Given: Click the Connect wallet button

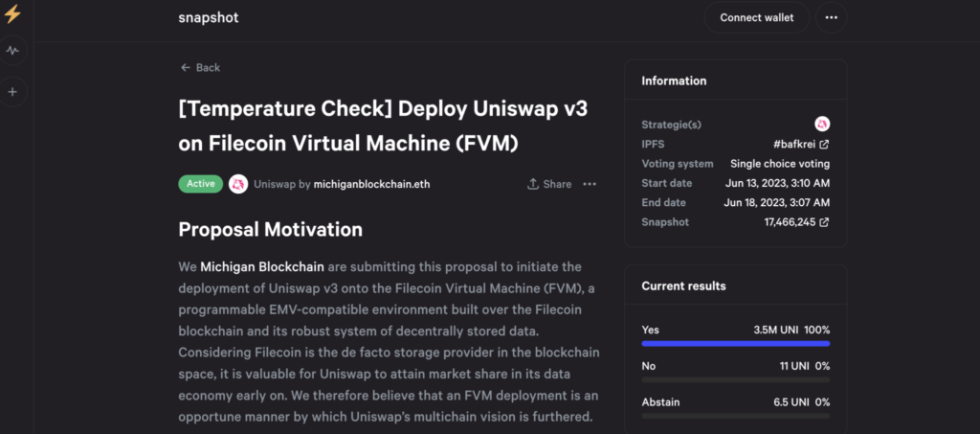Looking at the screenshot, I should 757,17.
